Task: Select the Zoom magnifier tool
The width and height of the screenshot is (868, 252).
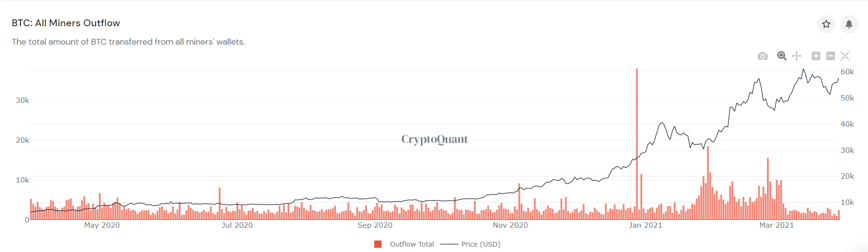Action: coord(782,56)
